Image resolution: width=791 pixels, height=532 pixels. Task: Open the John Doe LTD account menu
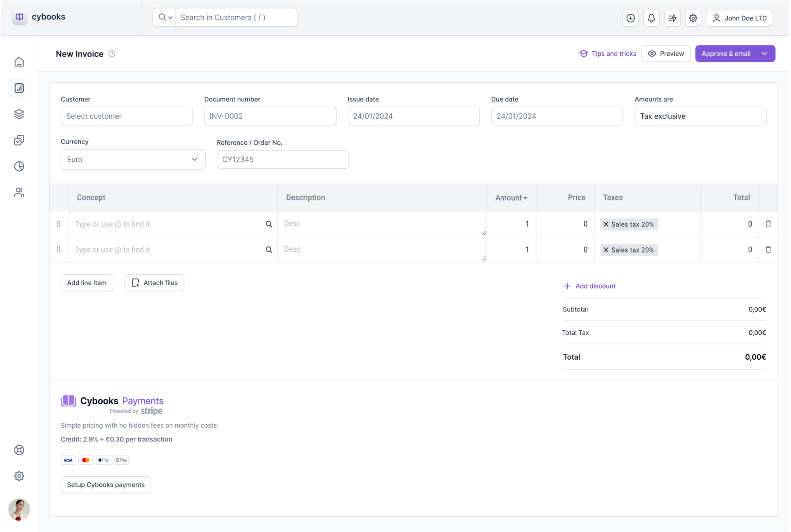click(x=740, y=18)
